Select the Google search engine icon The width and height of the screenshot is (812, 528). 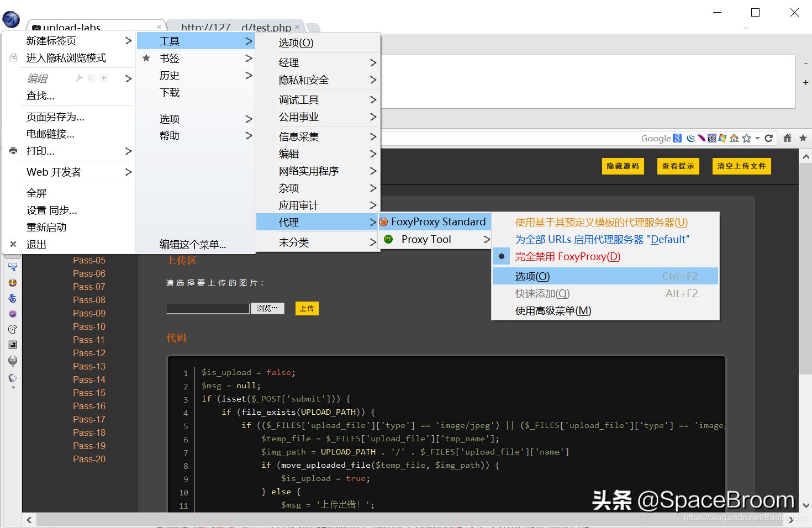676,138
